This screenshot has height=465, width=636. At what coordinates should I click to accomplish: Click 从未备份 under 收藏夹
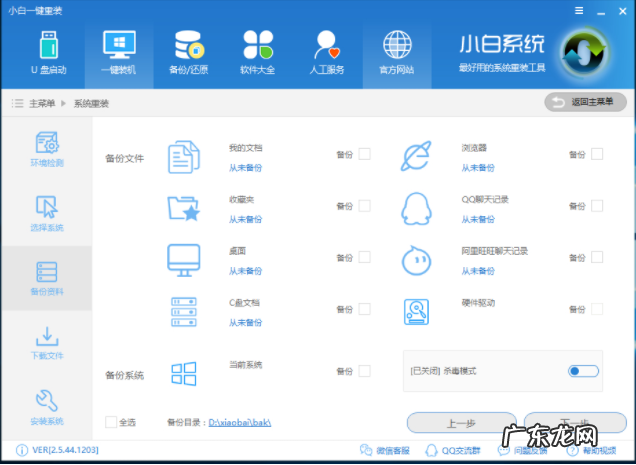[245, 219]
